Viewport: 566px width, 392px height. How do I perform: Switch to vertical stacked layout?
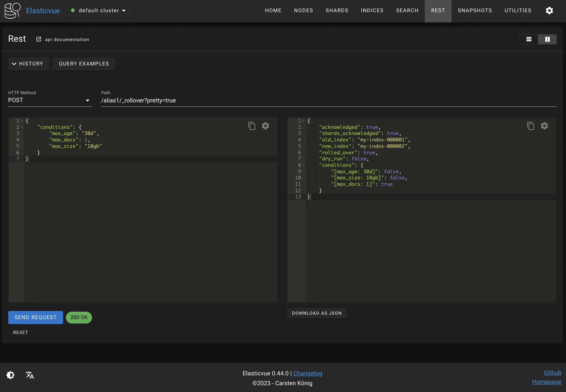point(529,39)
